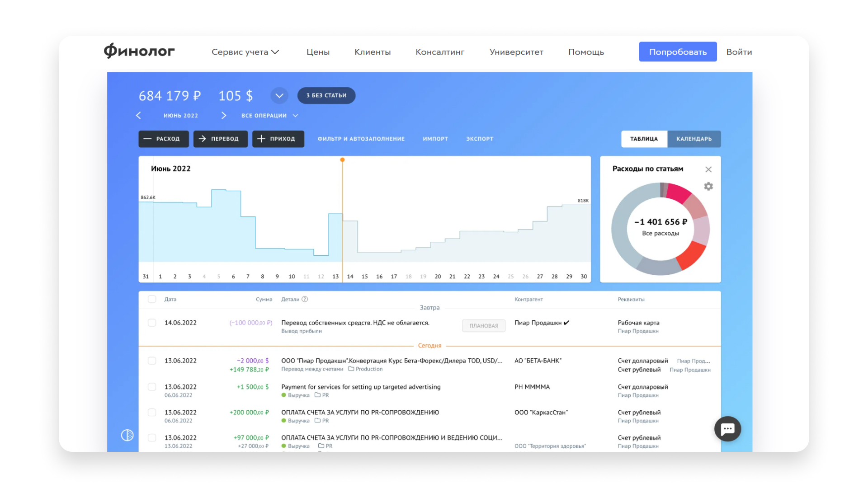Viewport: 868px width, 488px height.
Task: Go to the Клиенты page
Action: point(373,52)
